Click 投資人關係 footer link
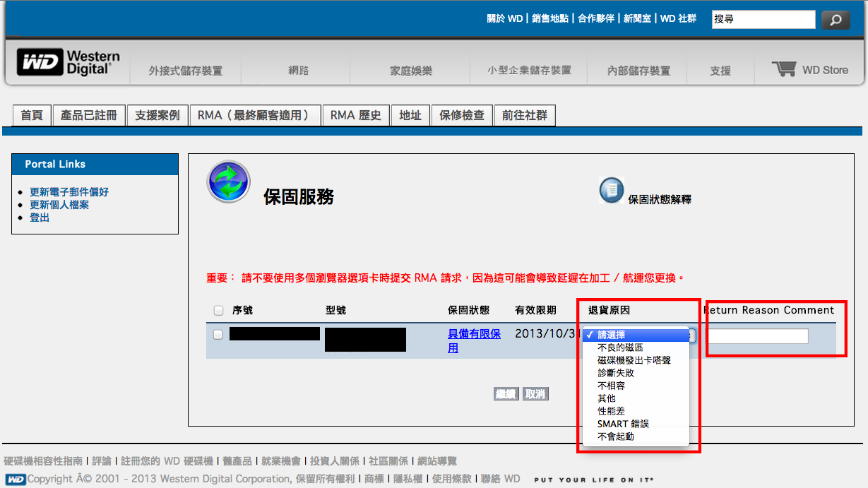 click(x=335, y=460)
